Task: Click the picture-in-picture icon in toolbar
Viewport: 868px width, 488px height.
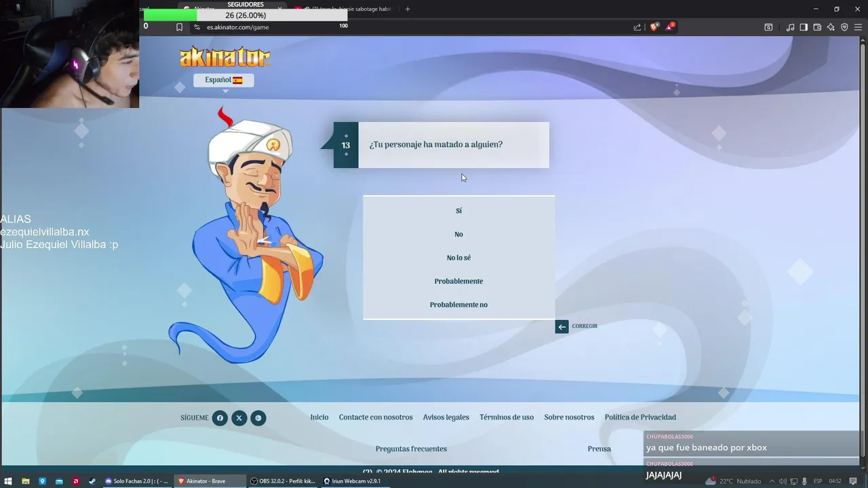Action: (768, 27)
